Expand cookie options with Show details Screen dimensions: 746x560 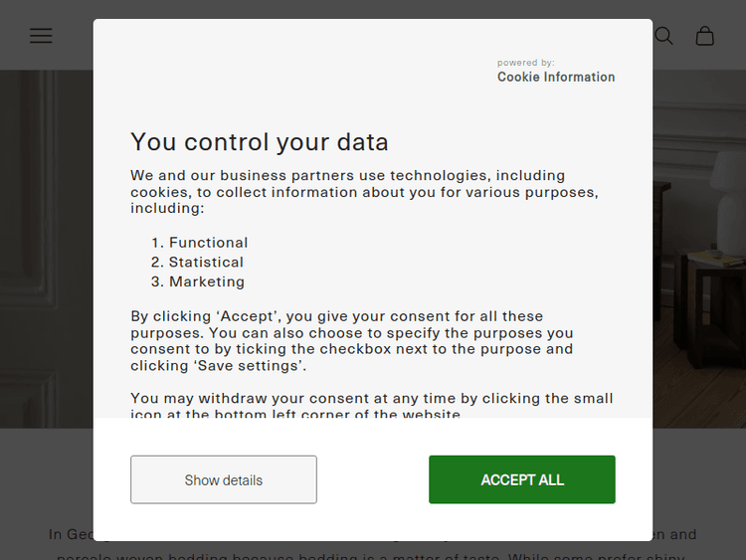tap(224, 479)
